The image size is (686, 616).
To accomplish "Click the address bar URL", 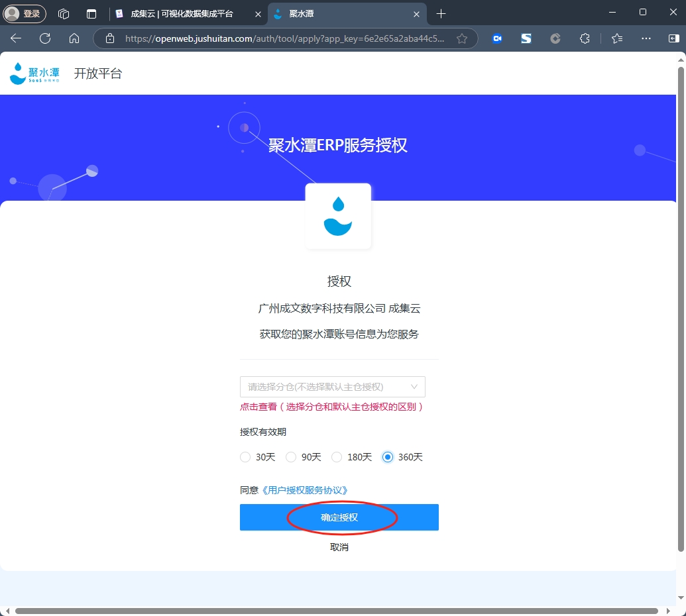I will (x=284, y=38).
